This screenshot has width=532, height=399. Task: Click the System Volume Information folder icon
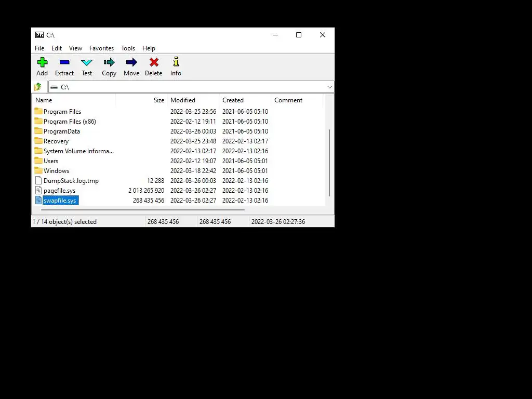coord(38,151)
